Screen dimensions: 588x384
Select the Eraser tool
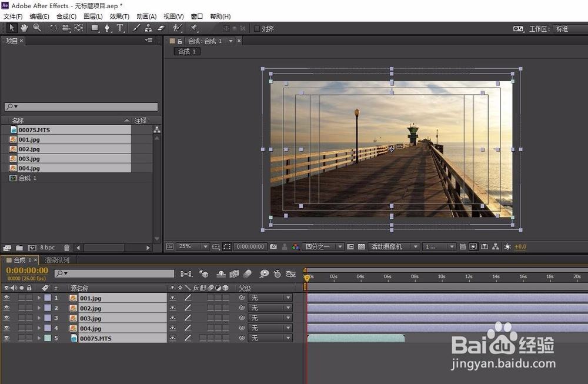pos(161,28)
